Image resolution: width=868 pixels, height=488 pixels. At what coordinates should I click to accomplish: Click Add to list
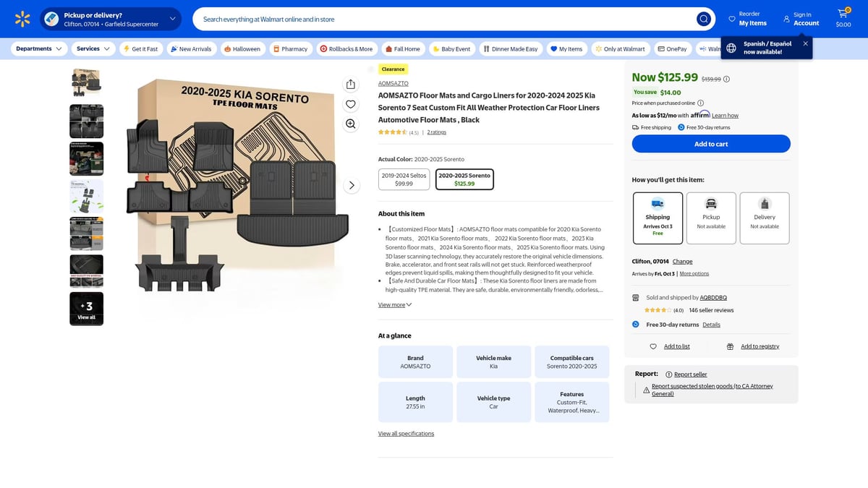[x=676, y=346]
